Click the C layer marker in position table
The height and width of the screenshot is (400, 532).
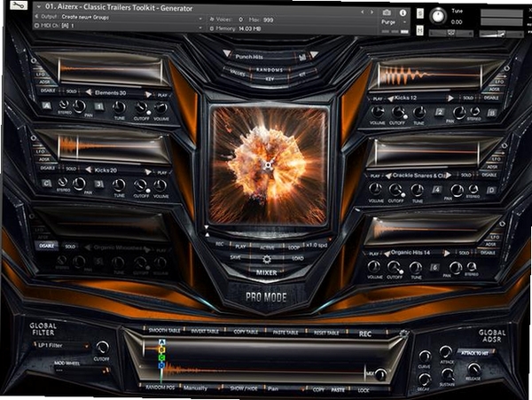tap(162, 357)
